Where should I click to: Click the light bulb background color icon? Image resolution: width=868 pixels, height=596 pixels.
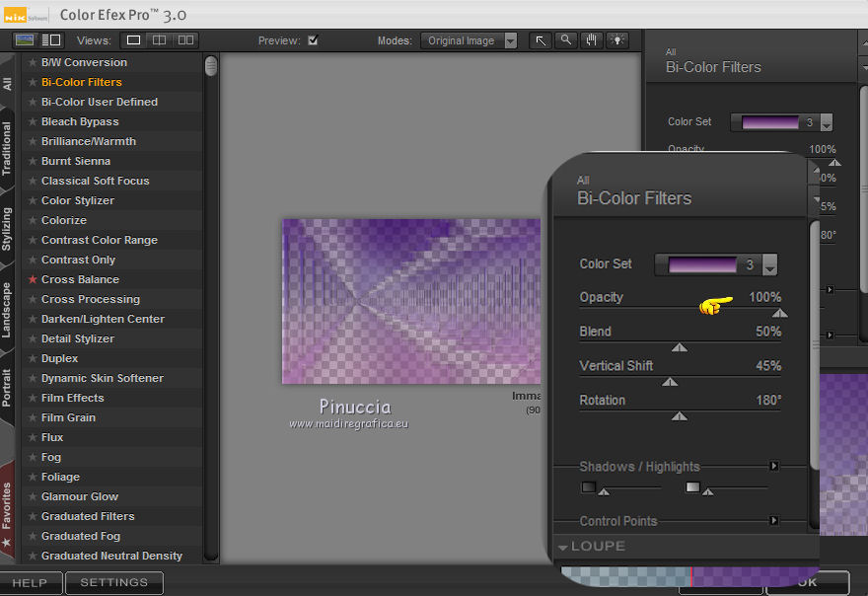(617, 40)
